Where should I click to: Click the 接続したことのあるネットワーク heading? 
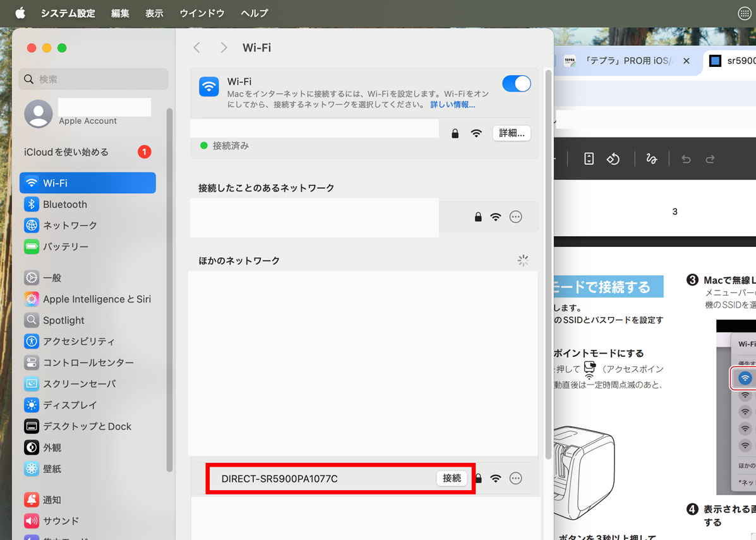point(266,188)
